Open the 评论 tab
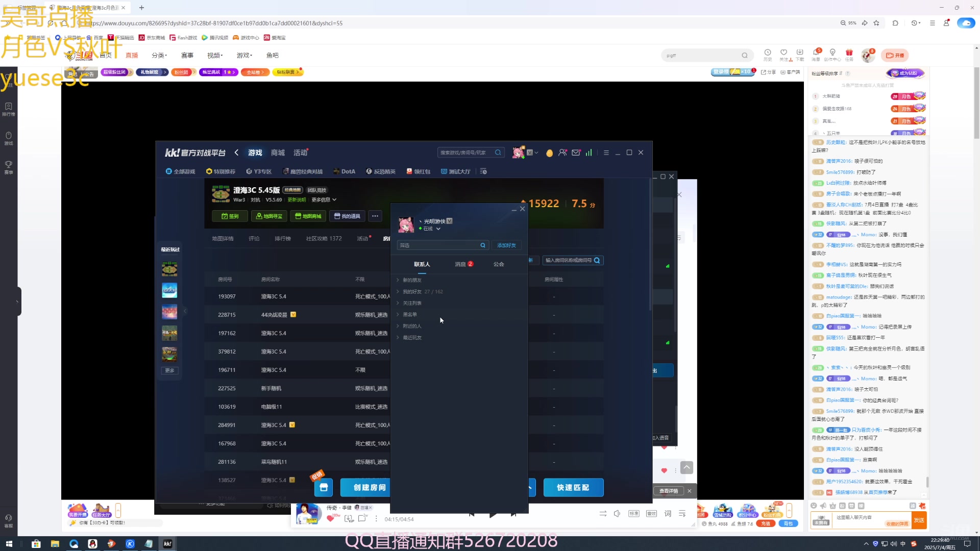The height and width of the screenshot is (551, 980). pos(254,239)
